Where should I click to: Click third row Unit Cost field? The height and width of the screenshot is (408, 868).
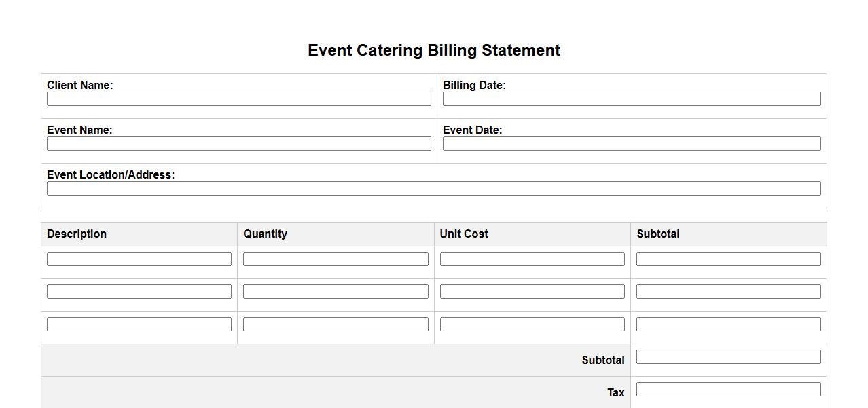pyautogui.click(x=532, y=324)
